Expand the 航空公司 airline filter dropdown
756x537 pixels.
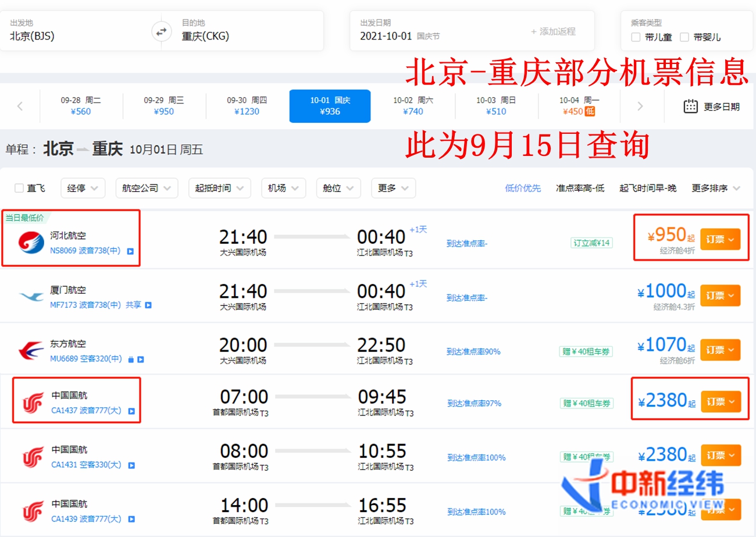147,189
